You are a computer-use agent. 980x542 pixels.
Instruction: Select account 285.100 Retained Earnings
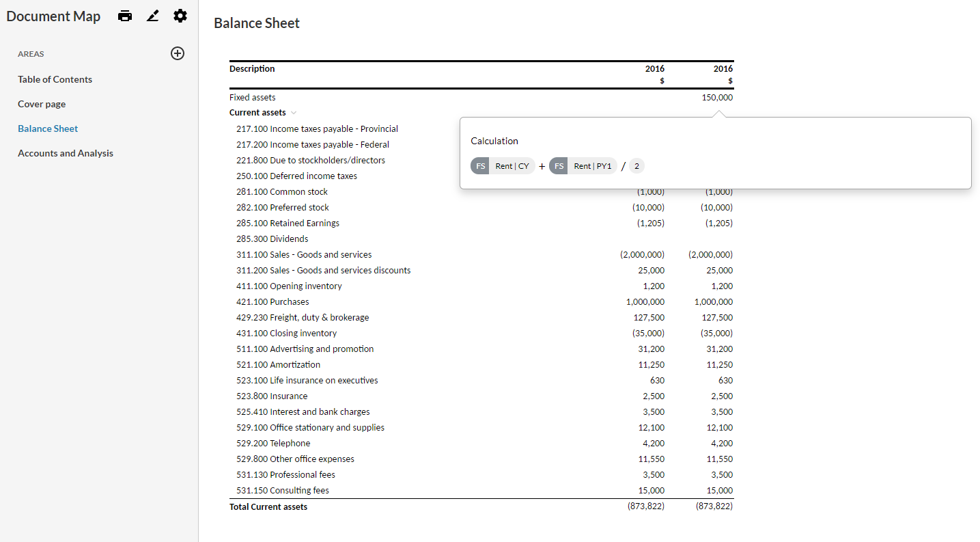[288, 223]
